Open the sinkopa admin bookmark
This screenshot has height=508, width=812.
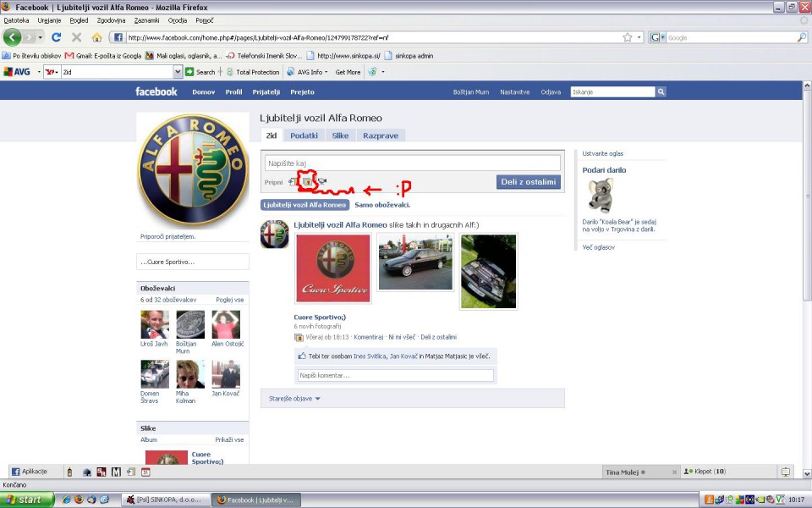[409, 56]
